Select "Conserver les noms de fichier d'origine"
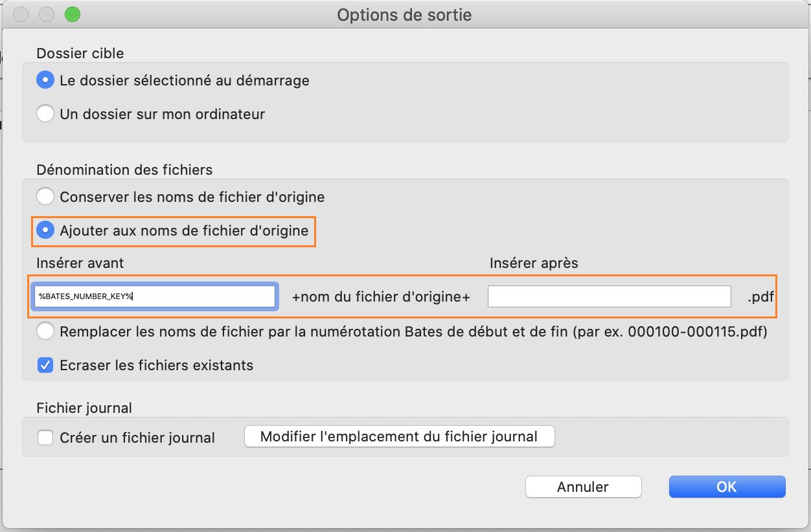Screen dimensions: 811x532 45,195
